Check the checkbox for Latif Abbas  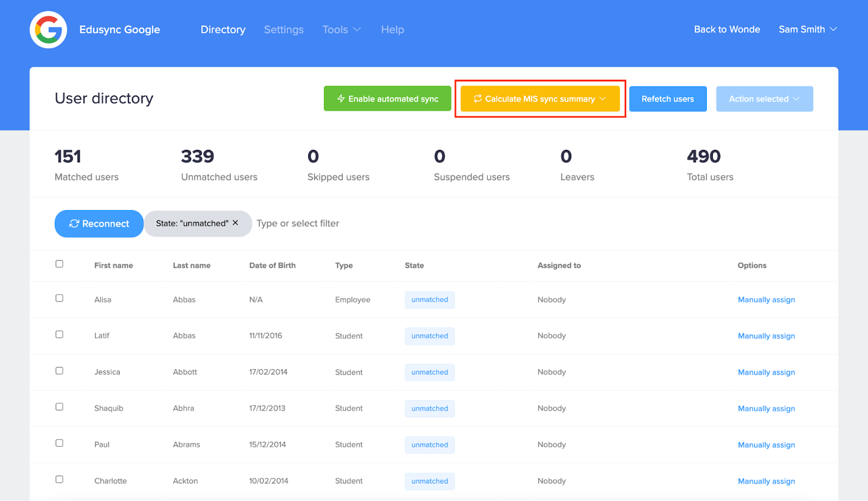click(x=59, y=334)
